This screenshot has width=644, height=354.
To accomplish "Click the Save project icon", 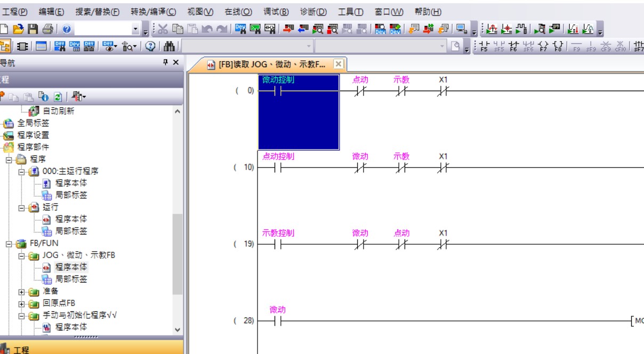I will (x=33, y=29).
